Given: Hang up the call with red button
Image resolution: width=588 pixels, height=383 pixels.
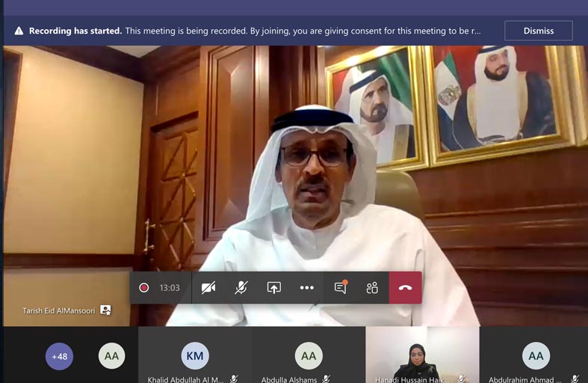Looking at the screenshot, I should [x=405, y=288].
